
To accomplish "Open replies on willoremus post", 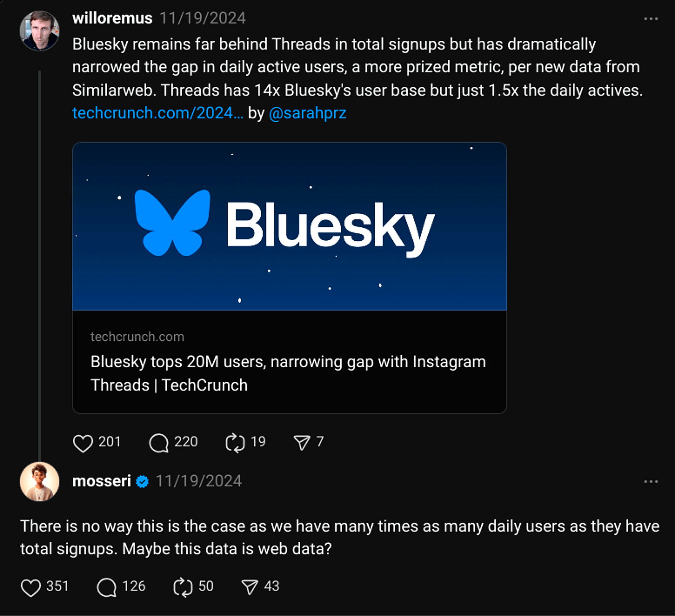I will point(158,443).
